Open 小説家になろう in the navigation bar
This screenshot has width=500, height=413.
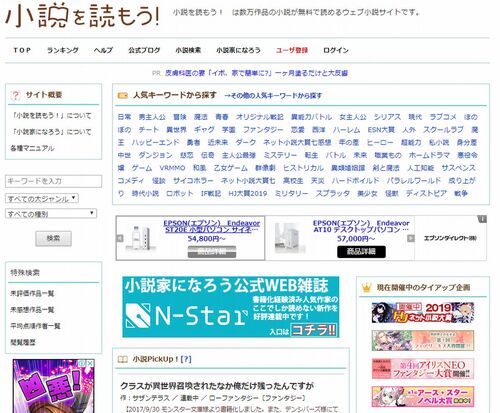tap(238, 50)
